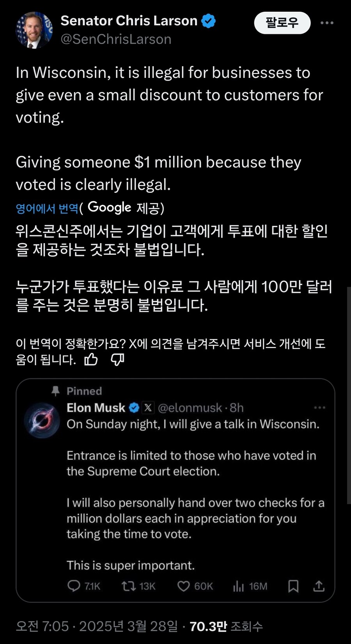Open the view analytics icon showing 16M
351x644 pixels.
[x=239, y=586]
